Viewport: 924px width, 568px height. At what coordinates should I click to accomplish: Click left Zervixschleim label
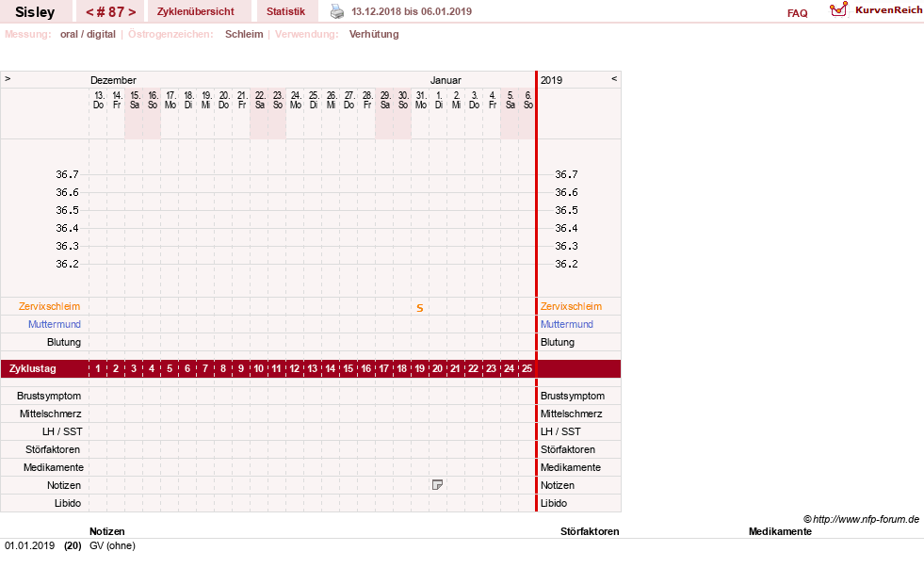coord(49,306)
